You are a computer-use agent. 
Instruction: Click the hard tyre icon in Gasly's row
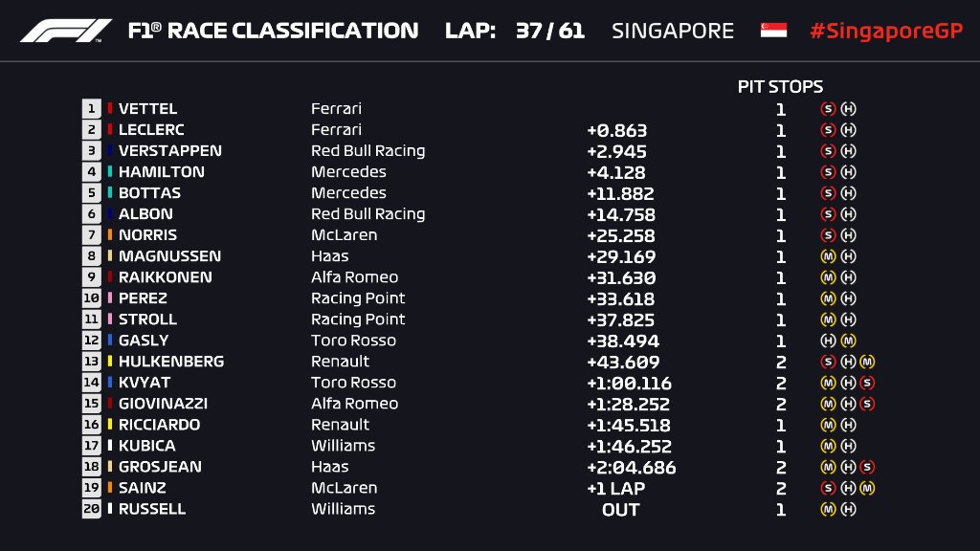tap(829, 341)
